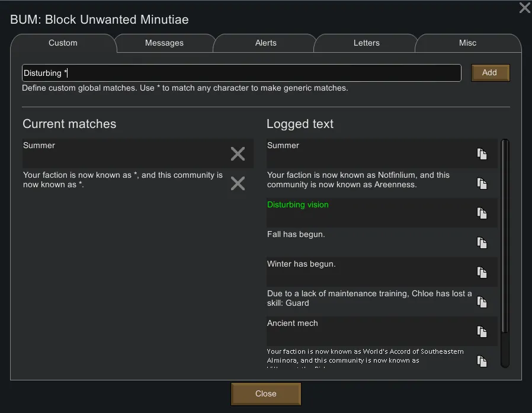
Task: Select the Custom tab
Action: [x=63, y=43]
